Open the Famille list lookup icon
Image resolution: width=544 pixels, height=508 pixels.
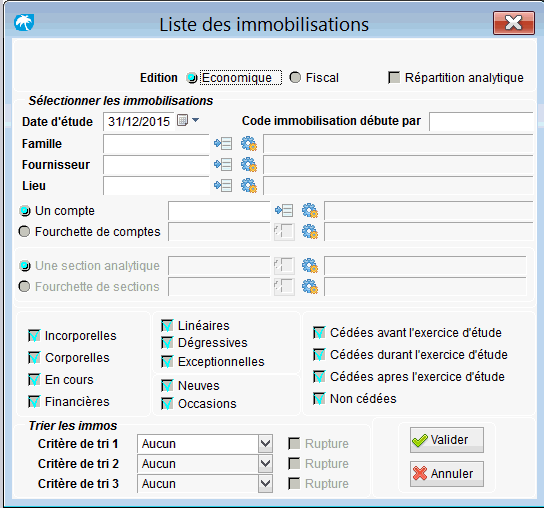click(223, 143)
